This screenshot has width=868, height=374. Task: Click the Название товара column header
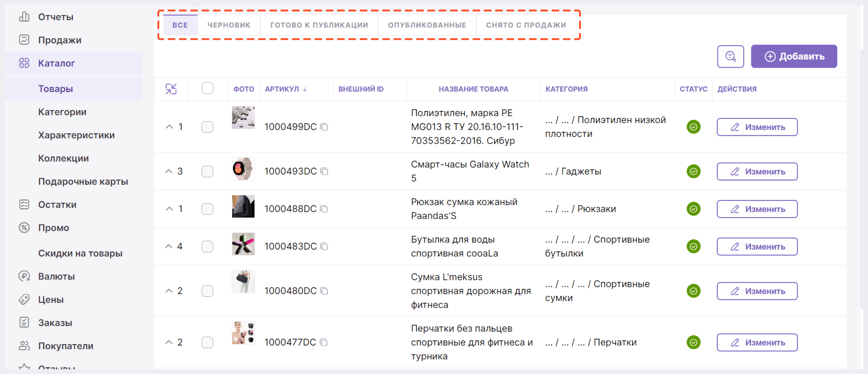pos(473,89)
